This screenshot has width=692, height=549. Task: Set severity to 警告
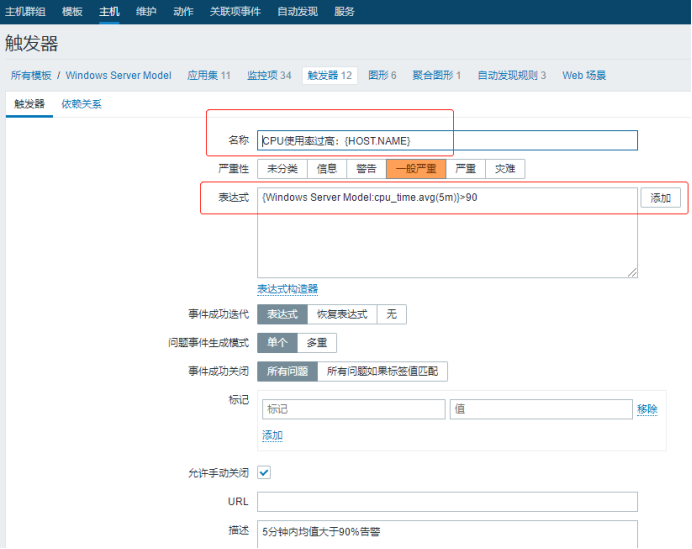tap(366, 169)
